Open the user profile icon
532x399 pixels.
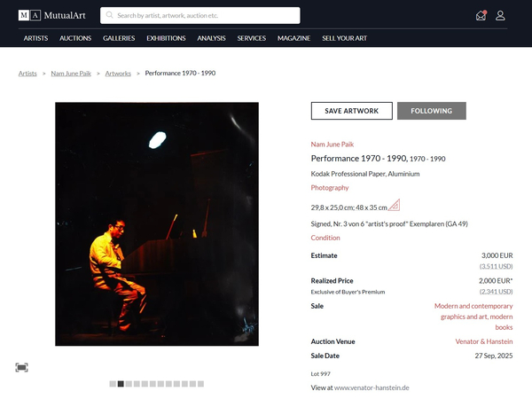point(500,15)
